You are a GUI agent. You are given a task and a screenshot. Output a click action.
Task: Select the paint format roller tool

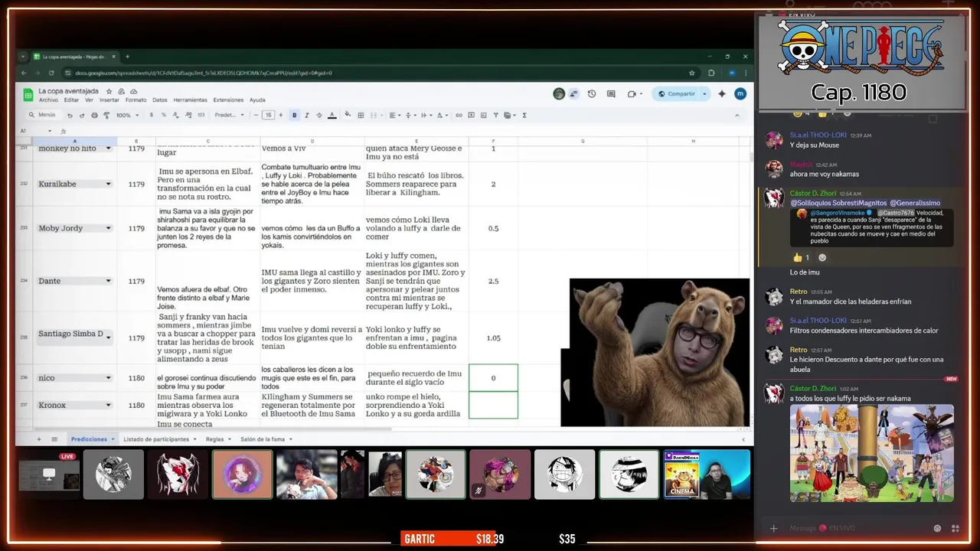(x=106, y=116)
